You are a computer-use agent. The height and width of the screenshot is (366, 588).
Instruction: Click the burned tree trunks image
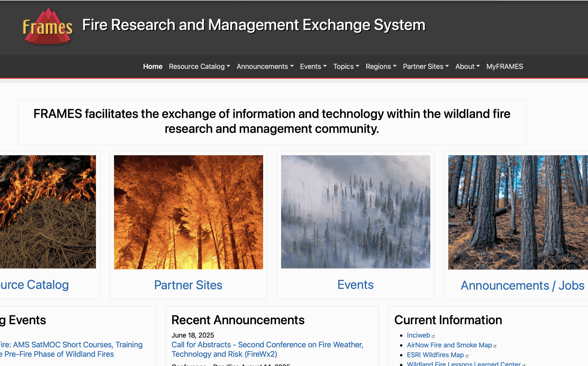tap(518, 212)
